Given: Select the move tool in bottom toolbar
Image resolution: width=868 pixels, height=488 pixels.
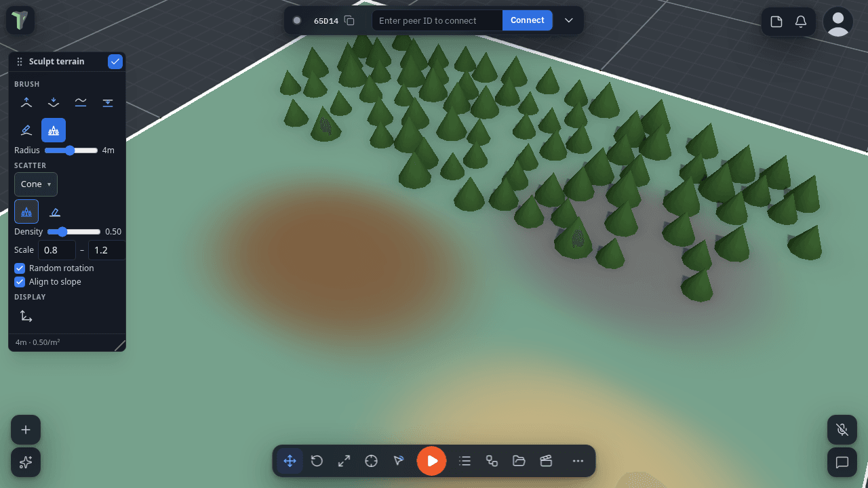Looking at the screenshot, I should (290, 461).
